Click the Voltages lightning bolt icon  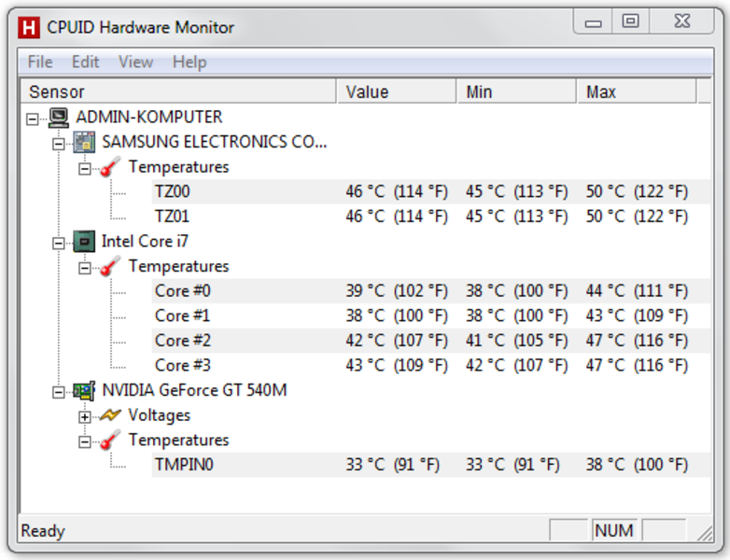coord(110,414)
